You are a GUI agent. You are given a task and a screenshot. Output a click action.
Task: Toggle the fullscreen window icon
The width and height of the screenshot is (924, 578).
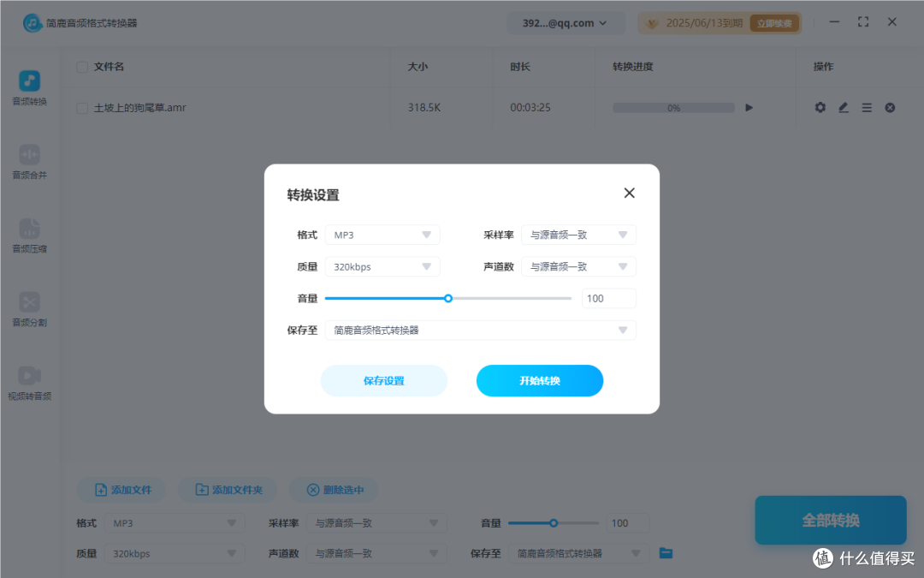[863, 21]
